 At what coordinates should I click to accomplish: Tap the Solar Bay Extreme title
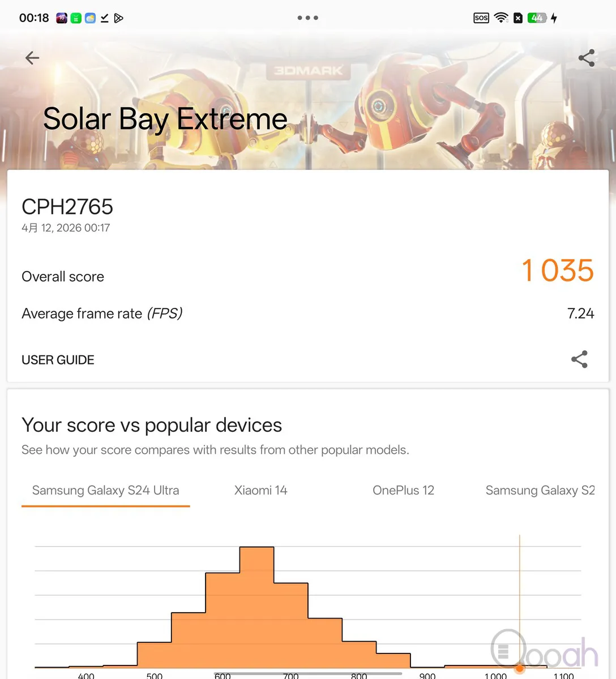pyautogui.click(x=165, y=119)
